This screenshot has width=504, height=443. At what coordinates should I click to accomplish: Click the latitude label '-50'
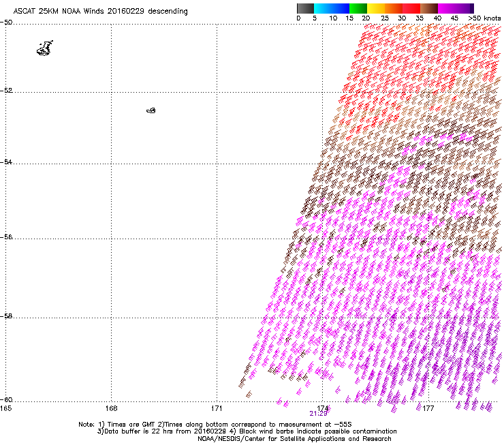pyautogui.click(x=6, y=22)
